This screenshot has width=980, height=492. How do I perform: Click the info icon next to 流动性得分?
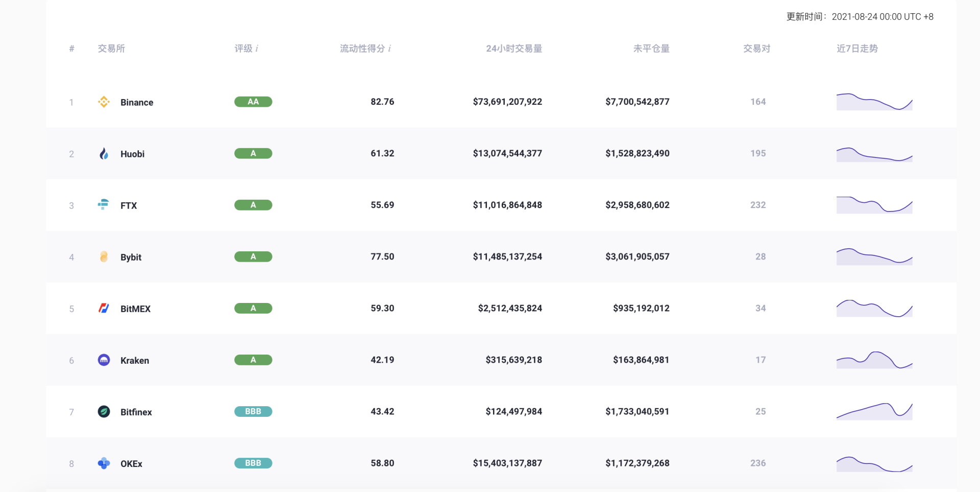(389, 49)
